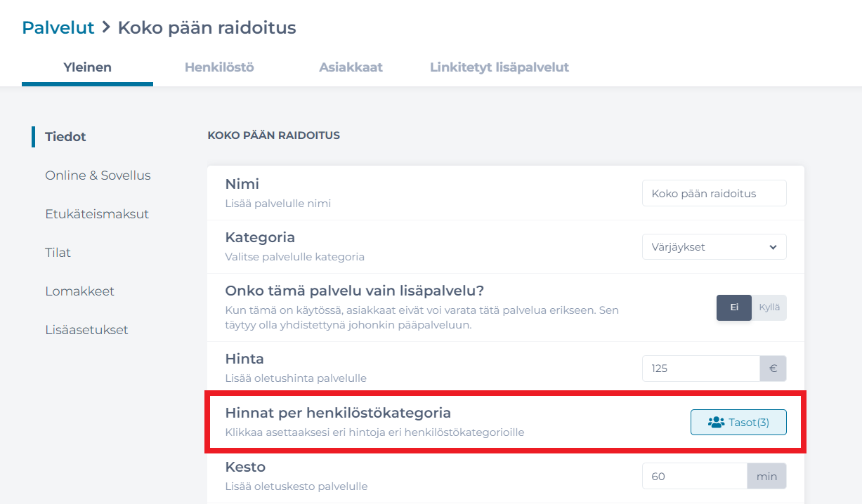Screen dimensions: 862x504
Task: Open the Kategoria dropdown showing Värjäykset
Action: click(714, 247)
